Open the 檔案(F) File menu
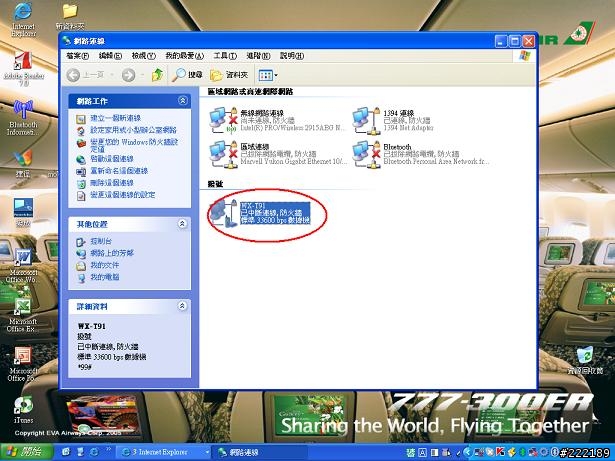 pyautogui.click(x=77, y=56)
